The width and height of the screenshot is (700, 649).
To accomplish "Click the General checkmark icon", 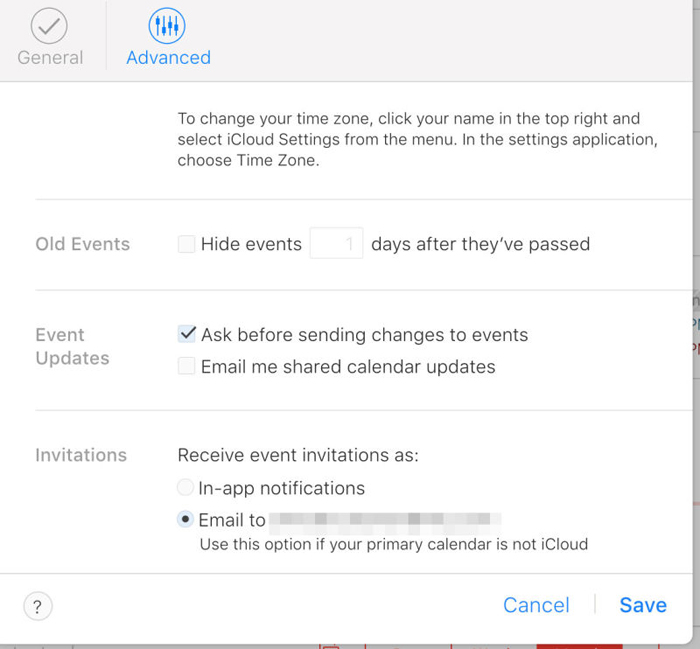I will click(x=49, y=26).
